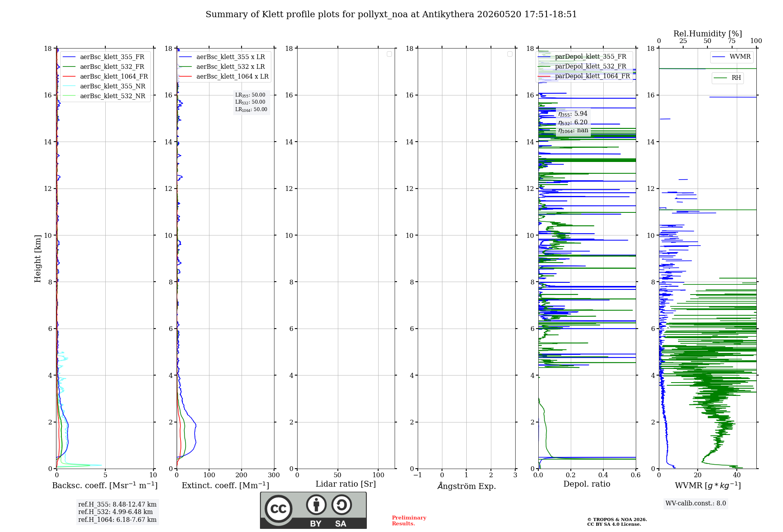
Task: Click the ref.H_532: 4.99-6.48 km text
Action: pos(115,512)
